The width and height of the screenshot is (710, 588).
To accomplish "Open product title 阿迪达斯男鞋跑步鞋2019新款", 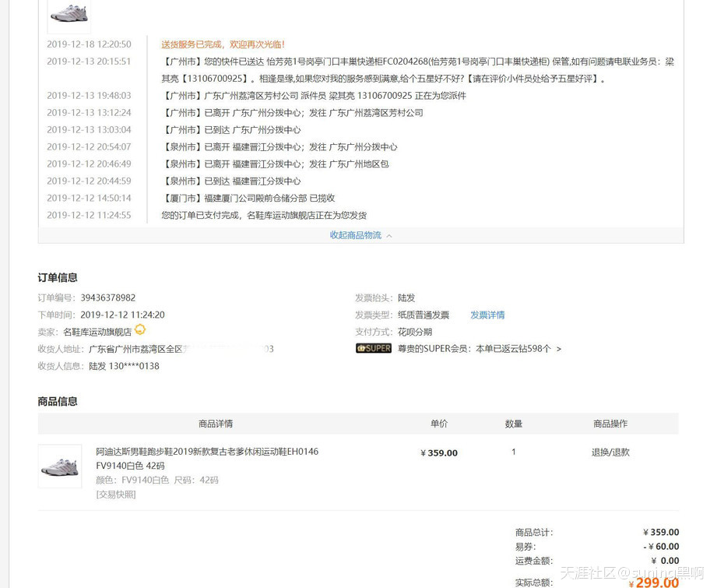I will pos(207,459).
